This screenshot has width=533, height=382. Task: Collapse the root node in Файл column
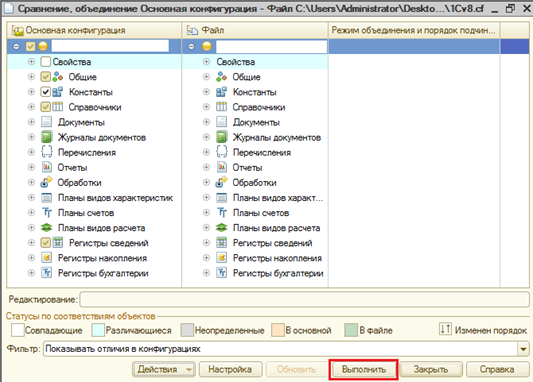[191, 46]
